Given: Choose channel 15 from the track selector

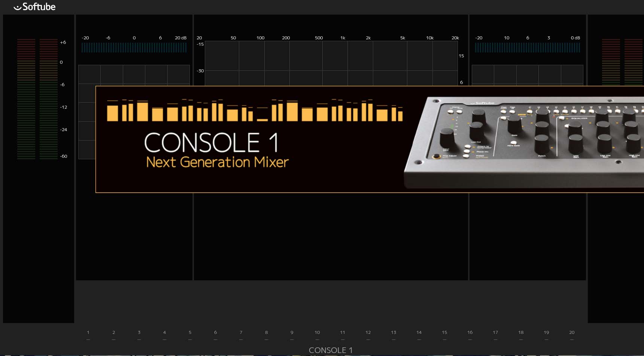Looking at the screenshot, I should click(x=444, y=332).
